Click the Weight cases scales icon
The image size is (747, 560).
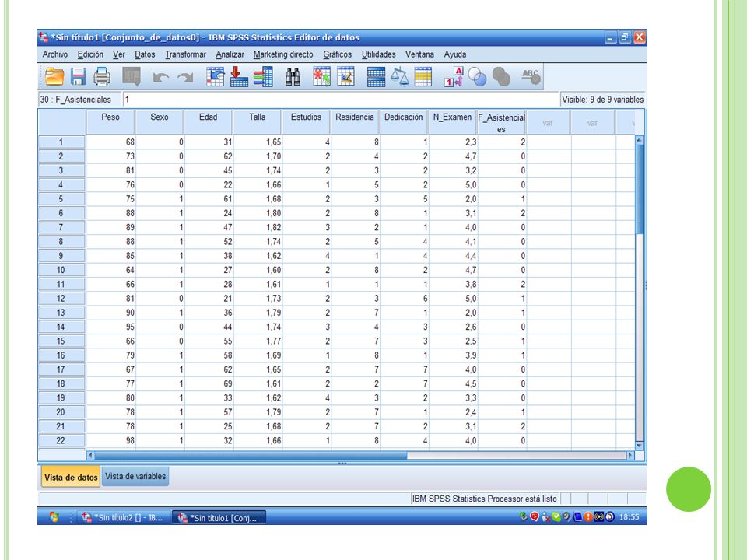pos(399,77)
